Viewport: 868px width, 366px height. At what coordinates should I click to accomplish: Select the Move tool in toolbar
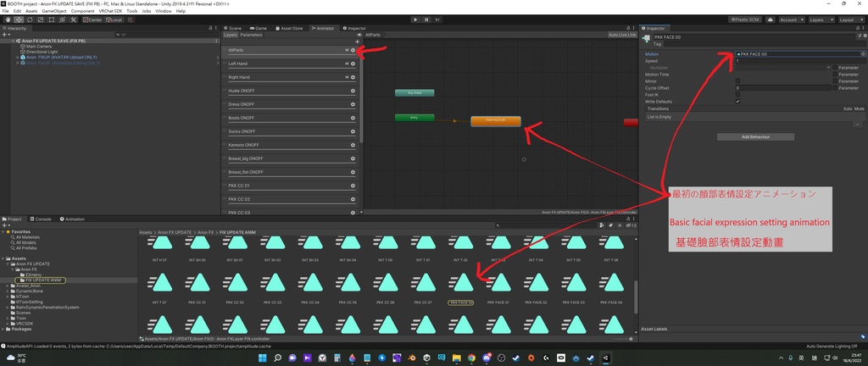(19, 19)
